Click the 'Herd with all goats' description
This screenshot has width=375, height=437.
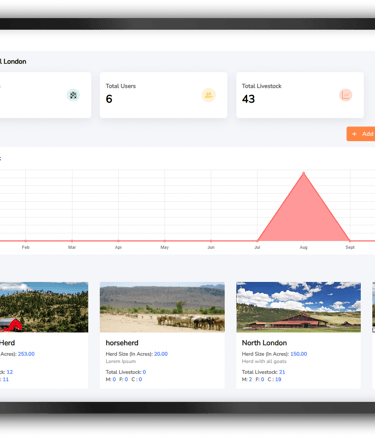pyautogui.click(x=264, y=361)
